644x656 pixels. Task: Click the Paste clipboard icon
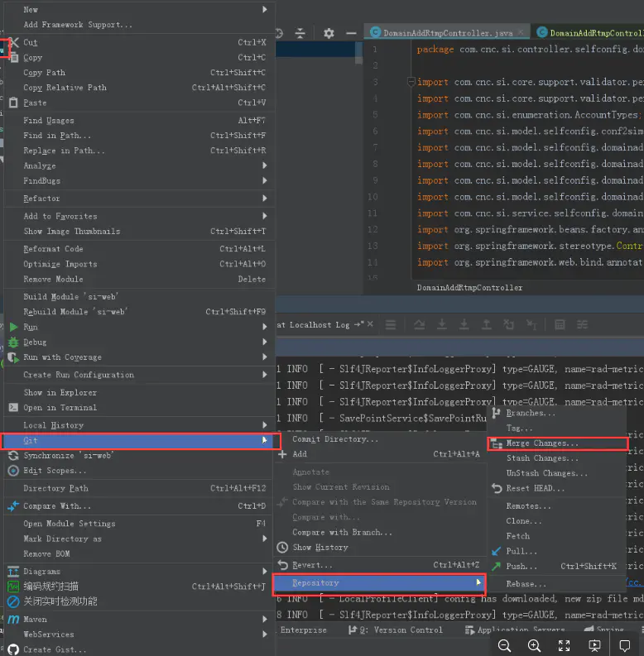pyautogui.click(x=13, y=103)
